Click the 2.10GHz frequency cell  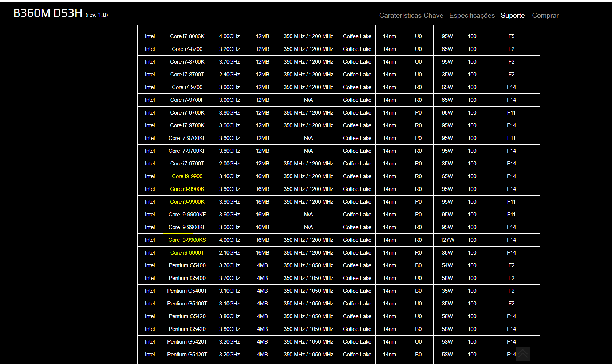(229, 253)
